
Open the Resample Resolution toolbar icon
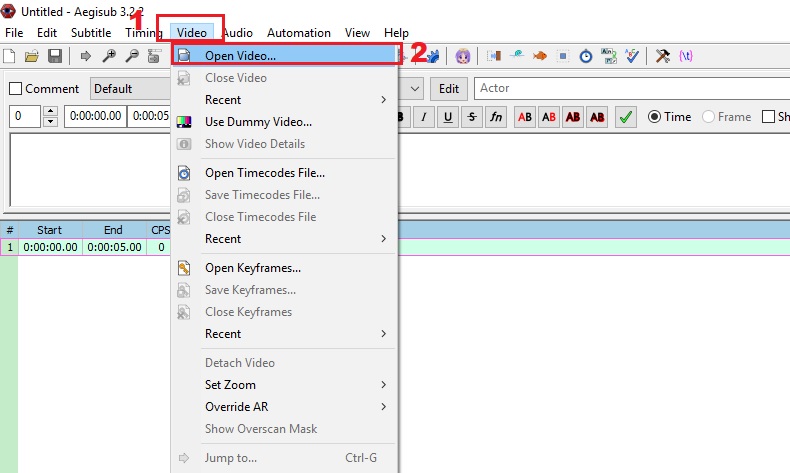pyautogui.click(x=563, y=55)
